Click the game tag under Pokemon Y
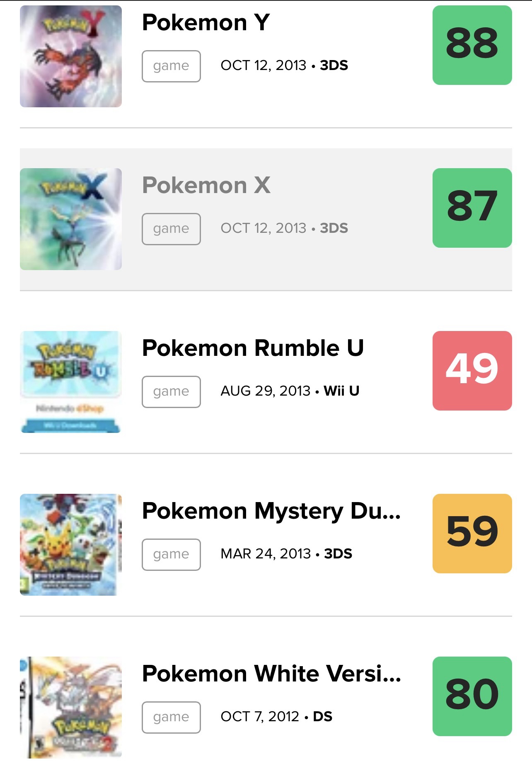 [x=171, y=66]
